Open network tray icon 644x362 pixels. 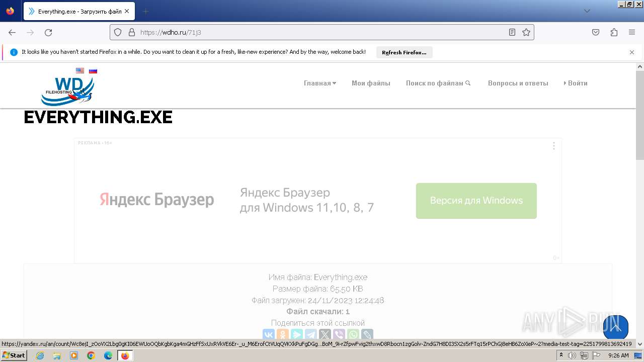[x=584, y=355]
